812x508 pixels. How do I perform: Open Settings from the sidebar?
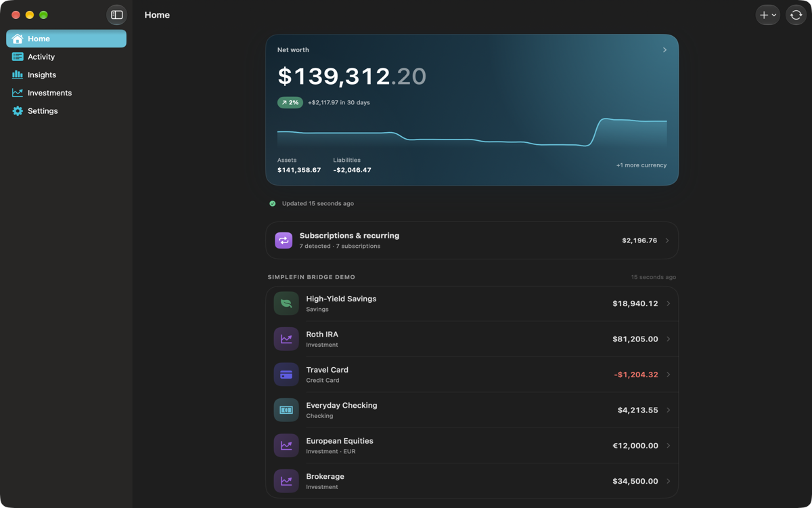pyautogui.click(x=66, y=111)
